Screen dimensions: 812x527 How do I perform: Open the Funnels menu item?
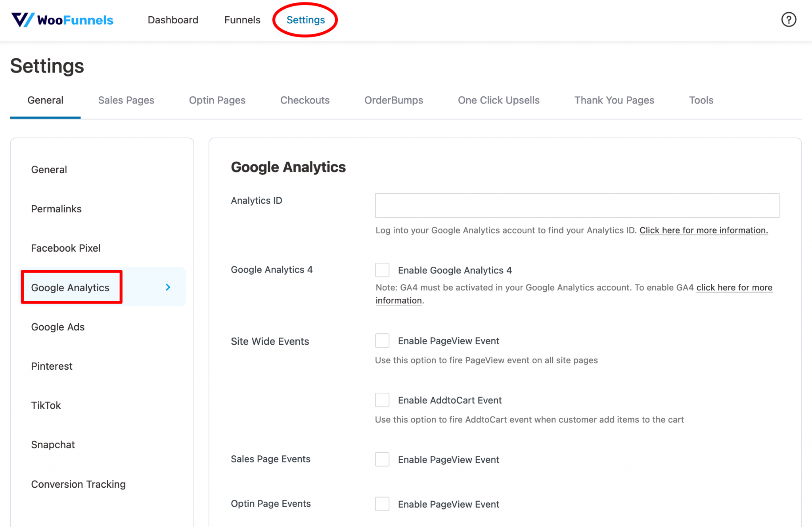[x=242, y=19]
